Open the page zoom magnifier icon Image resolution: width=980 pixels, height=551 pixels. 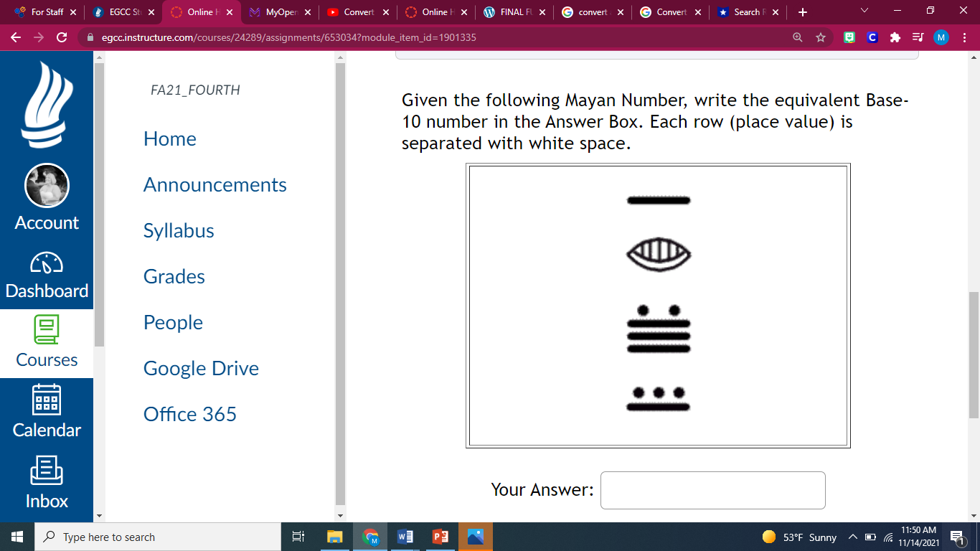tap(798, 37)
